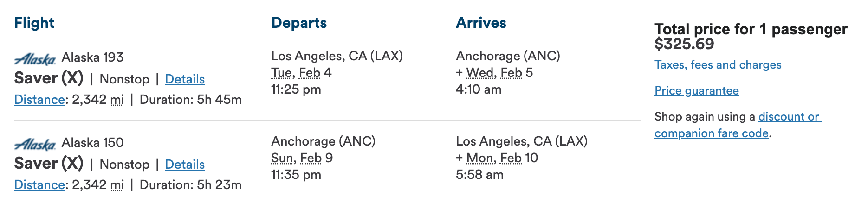
Task: Click the Distance link for Alaska 193
Action: coord(39,100)
